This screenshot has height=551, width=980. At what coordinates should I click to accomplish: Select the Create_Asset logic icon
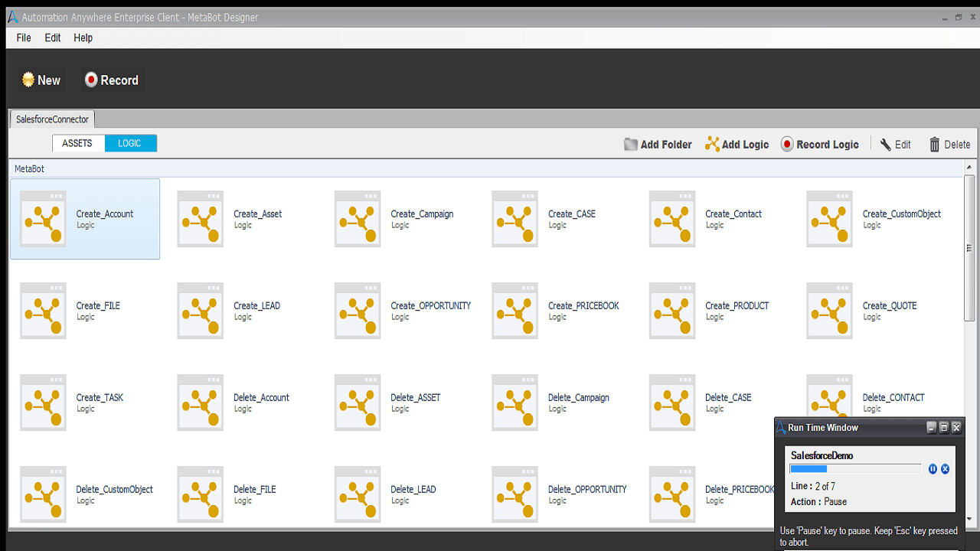[x=201, y=219]
